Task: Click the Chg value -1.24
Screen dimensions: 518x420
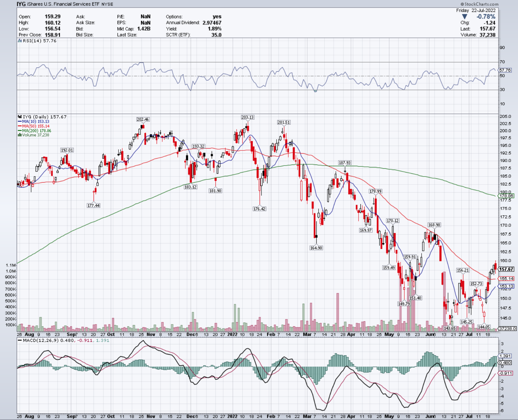Action: click(489, 23)
